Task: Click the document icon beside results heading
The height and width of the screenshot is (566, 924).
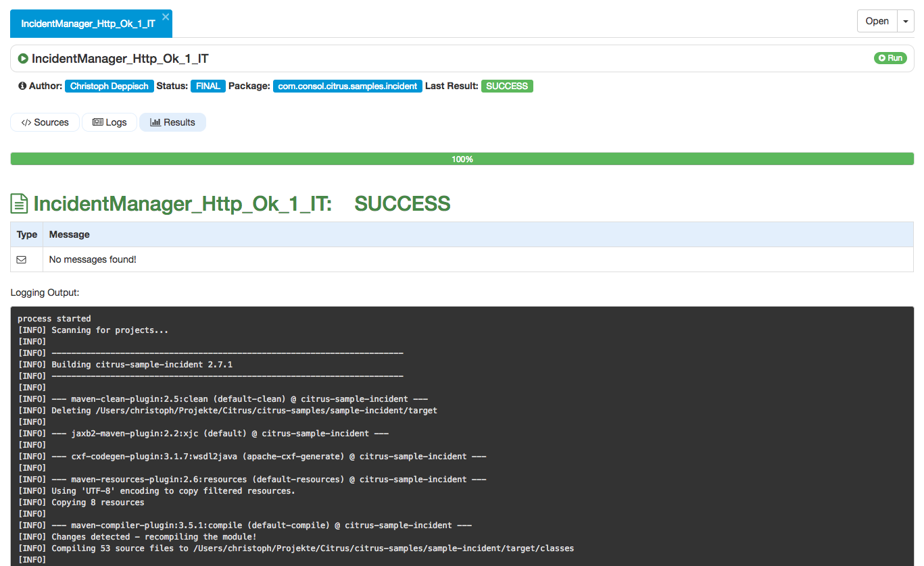Action: (x=20, y=204)
